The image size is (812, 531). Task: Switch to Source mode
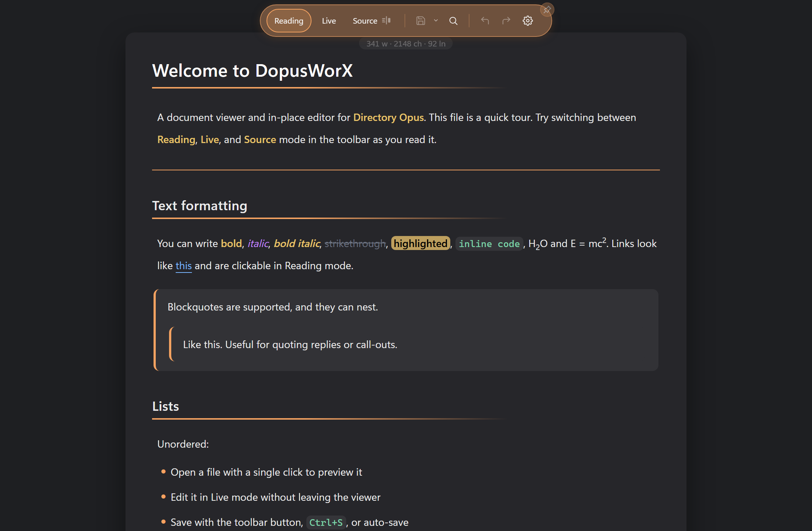coord(365,21)
